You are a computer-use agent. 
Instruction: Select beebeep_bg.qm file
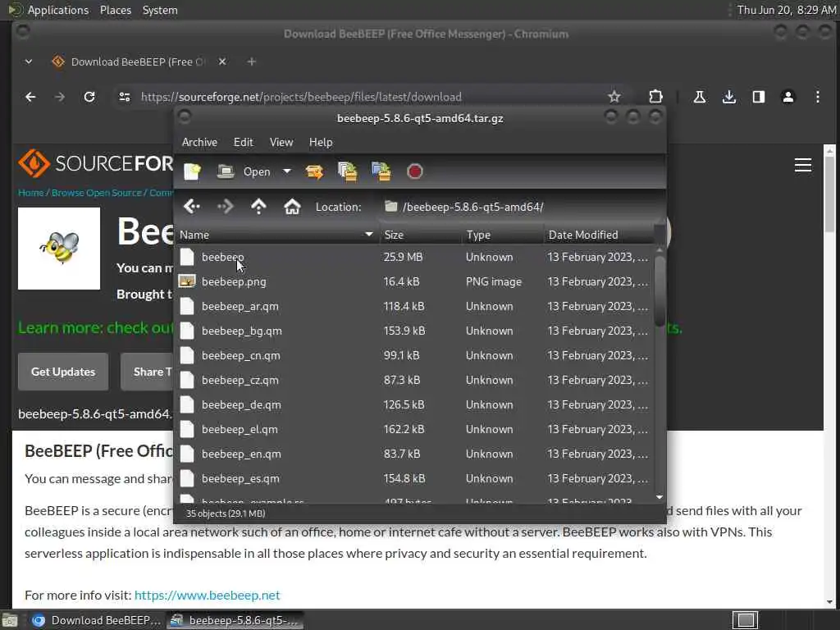click(x=414, y=331)
